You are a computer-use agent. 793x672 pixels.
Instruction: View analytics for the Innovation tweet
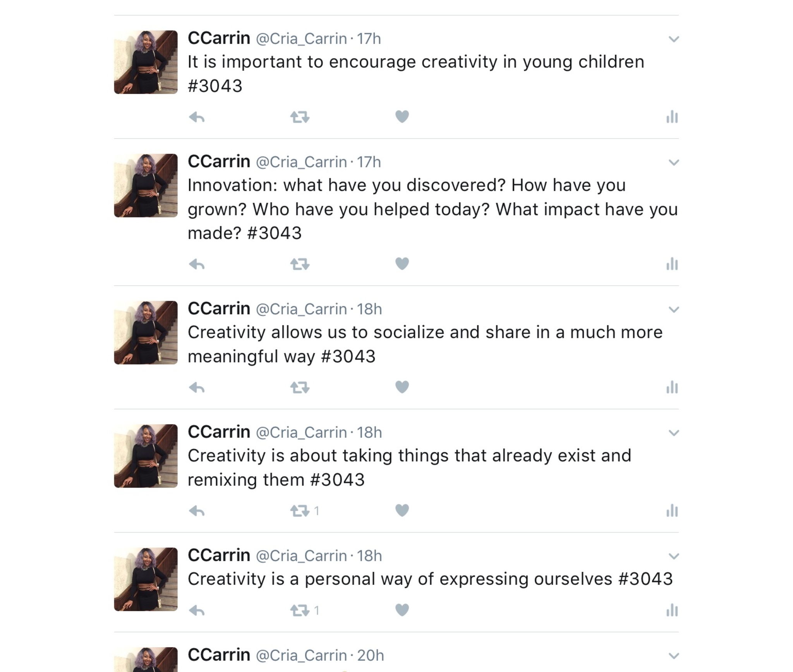(x=672, y=264)
